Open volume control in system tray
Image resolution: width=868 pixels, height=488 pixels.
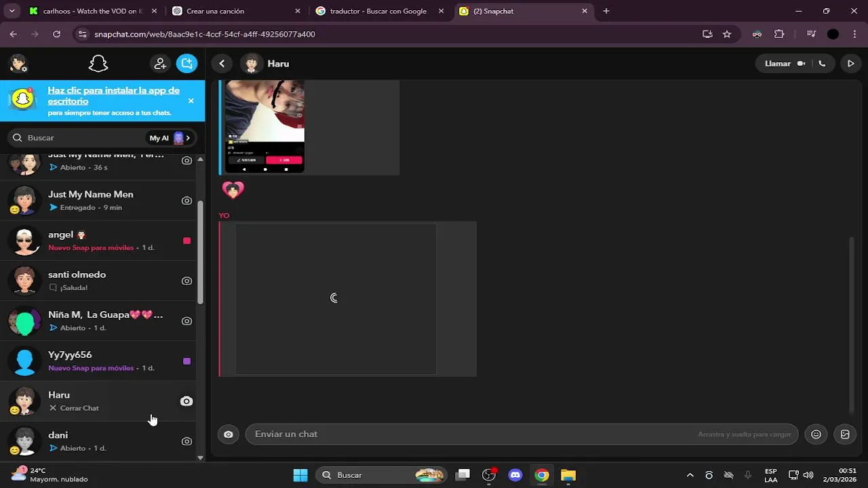808,475
